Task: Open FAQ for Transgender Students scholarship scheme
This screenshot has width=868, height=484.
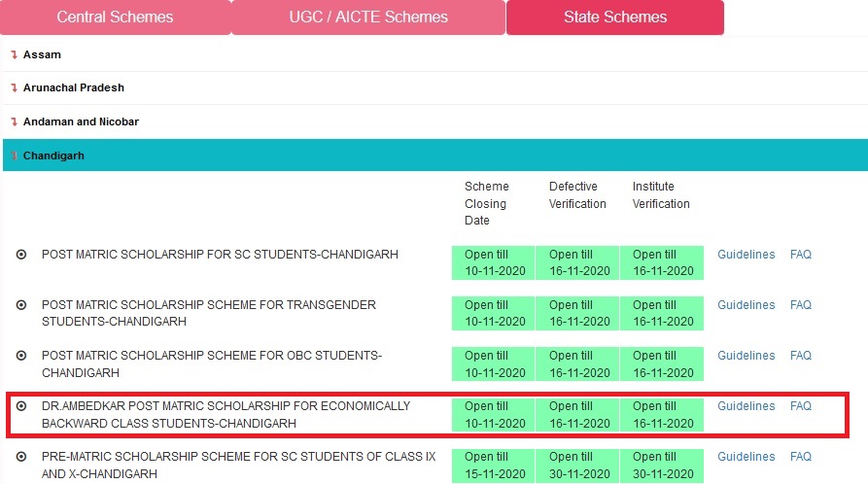Action: pyautogui.click(x=800, y=305)
